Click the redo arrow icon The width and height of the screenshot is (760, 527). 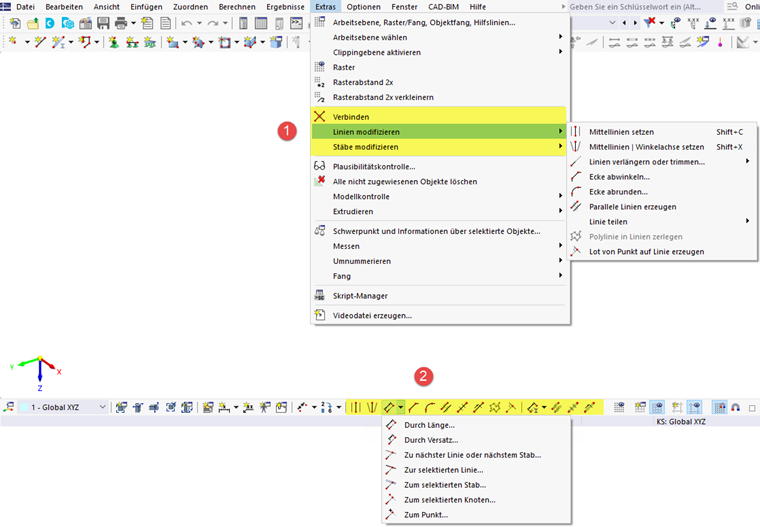click(x=213, y=23)
